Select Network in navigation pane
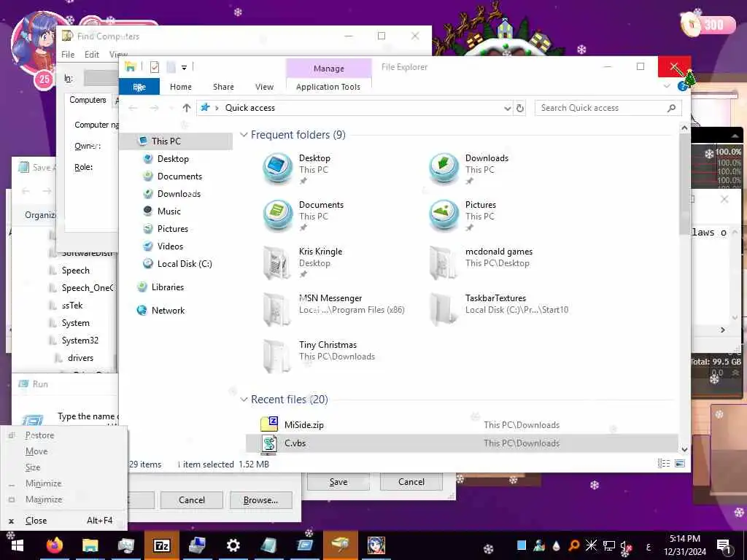This screenshot has height=560, width=747. point(168,311)
